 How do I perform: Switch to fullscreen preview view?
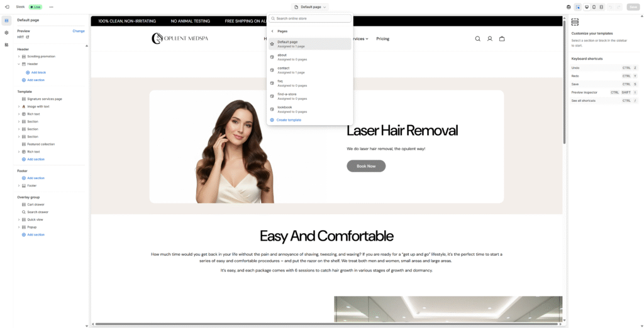(x=601, y=7)
